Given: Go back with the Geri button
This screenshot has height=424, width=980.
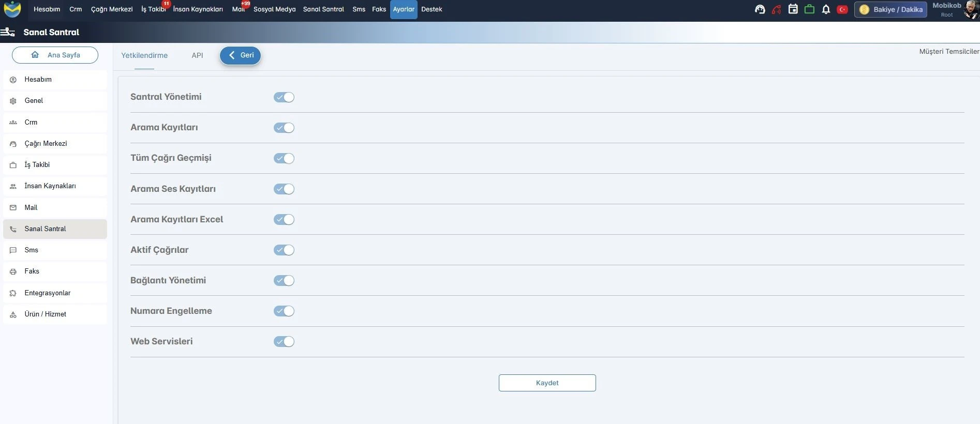Looking at the screenshot, I should 241,55.
